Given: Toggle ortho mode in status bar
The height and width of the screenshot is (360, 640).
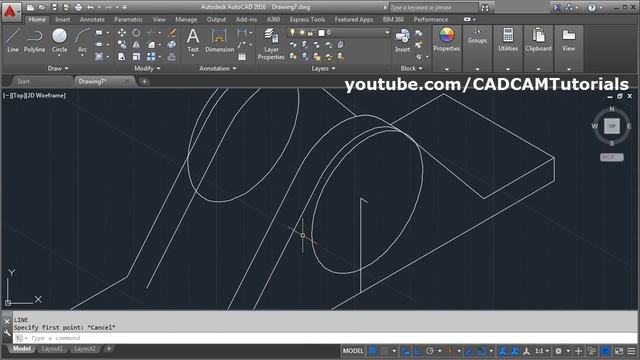Looking at the screenshot, I should [x=418, y=351].
